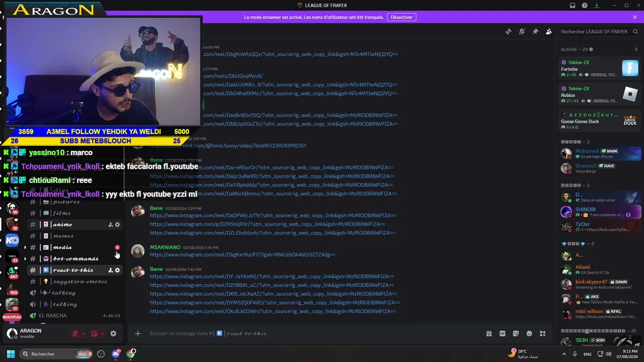The width and height of the screenshot is (644, 362).
Task: Open OBS Studio from the taskbar
Action: (101, 354)
